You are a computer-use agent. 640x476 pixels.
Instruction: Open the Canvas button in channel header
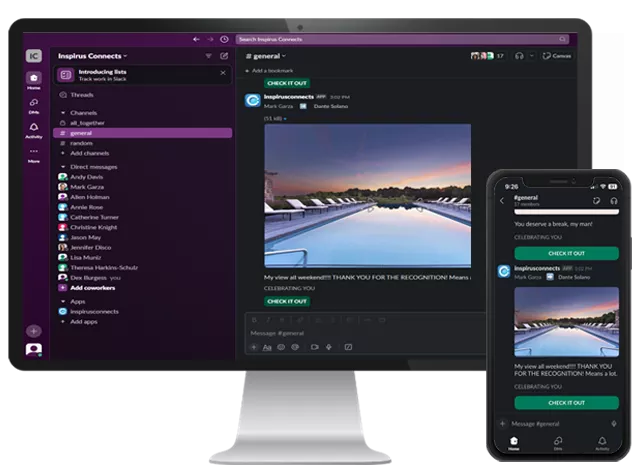point(559,56)
